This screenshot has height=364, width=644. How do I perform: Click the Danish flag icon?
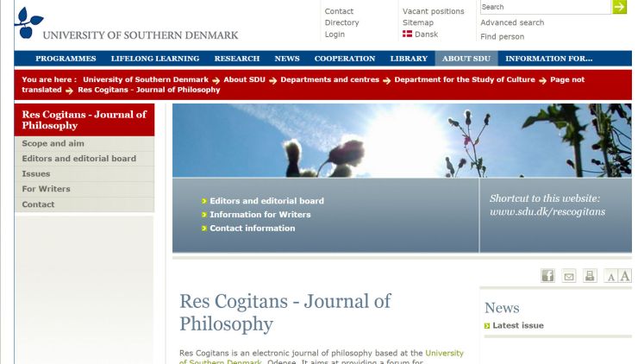pos(407,35)
